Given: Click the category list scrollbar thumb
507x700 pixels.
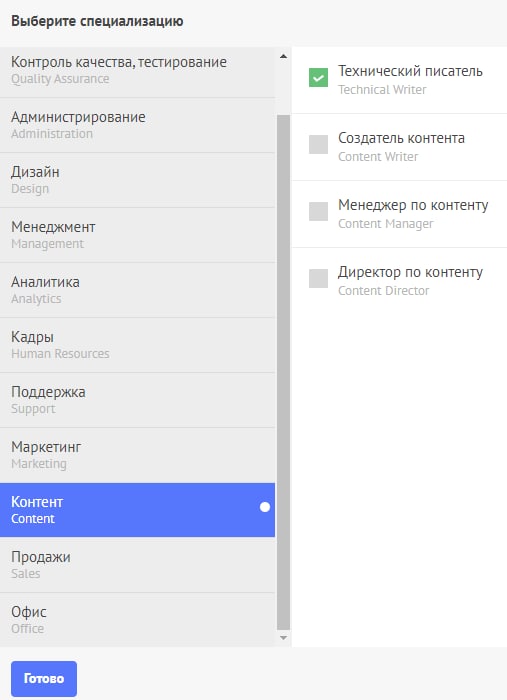Looking at the screenshot, I should [x=283, y=372].
